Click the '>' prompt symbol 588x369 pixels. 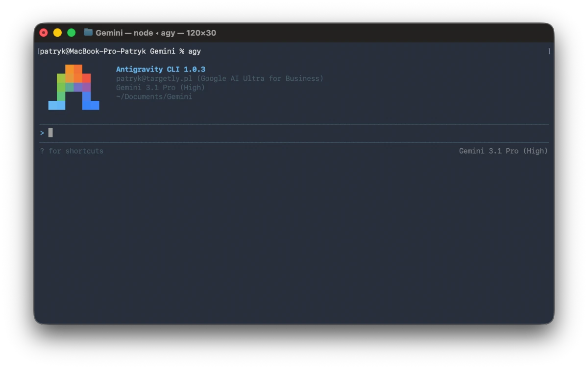tap(42, 133)
